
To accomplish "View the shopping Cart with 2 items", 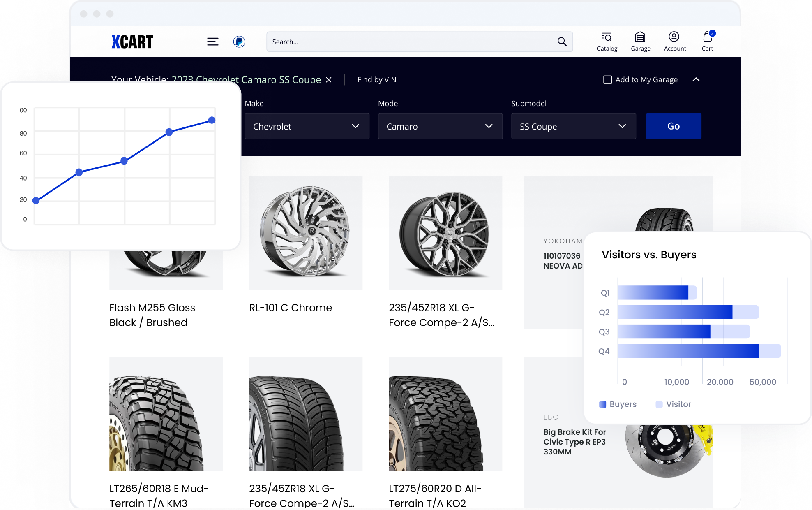I will [707, 41].
